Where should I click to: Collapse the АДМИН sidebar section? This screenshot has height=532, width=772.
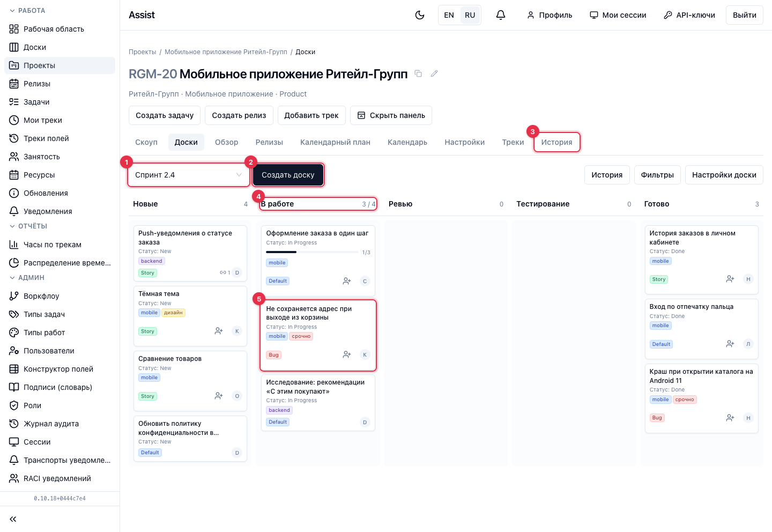click(x=27, y=278)
